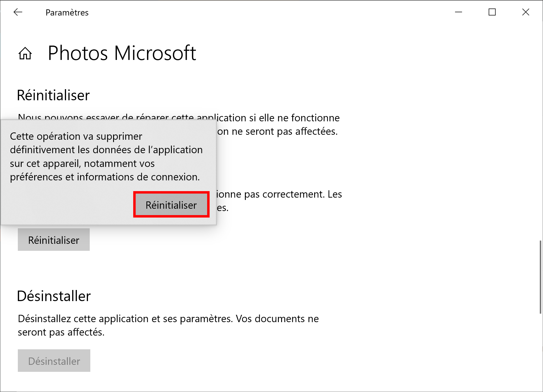
Task: Minimize the Paramètres window
Action: [459, 12]
